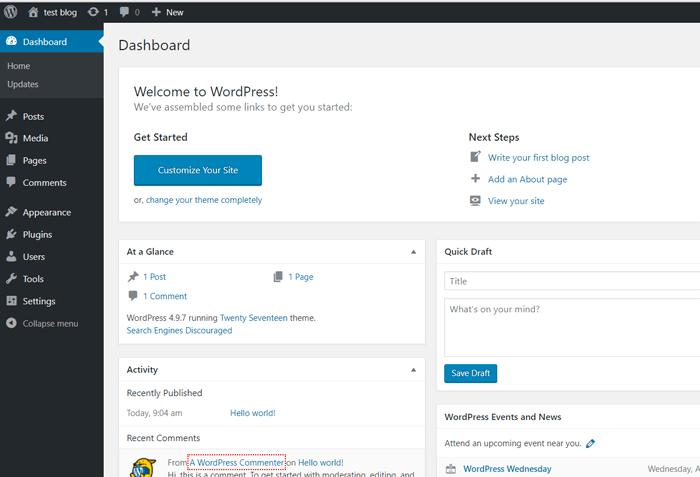Open the Home submenu item

click(x=19, y=66)
